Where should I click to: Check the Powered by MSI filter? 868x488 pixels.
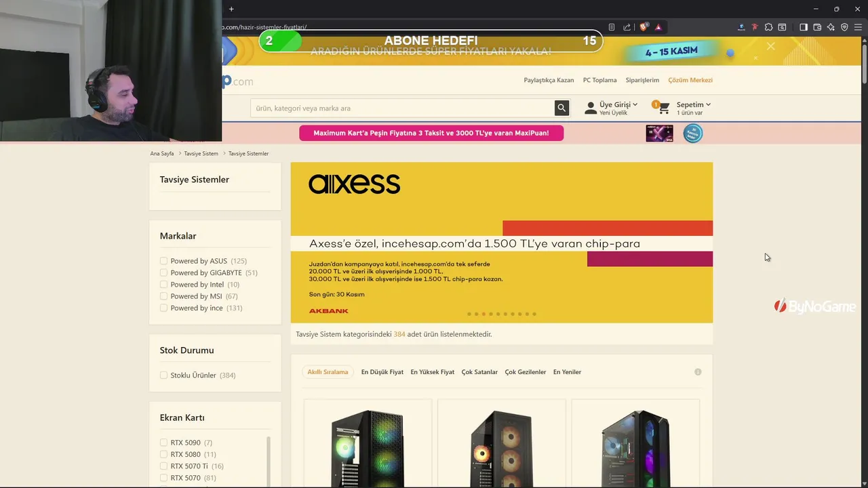coord(163,296)
